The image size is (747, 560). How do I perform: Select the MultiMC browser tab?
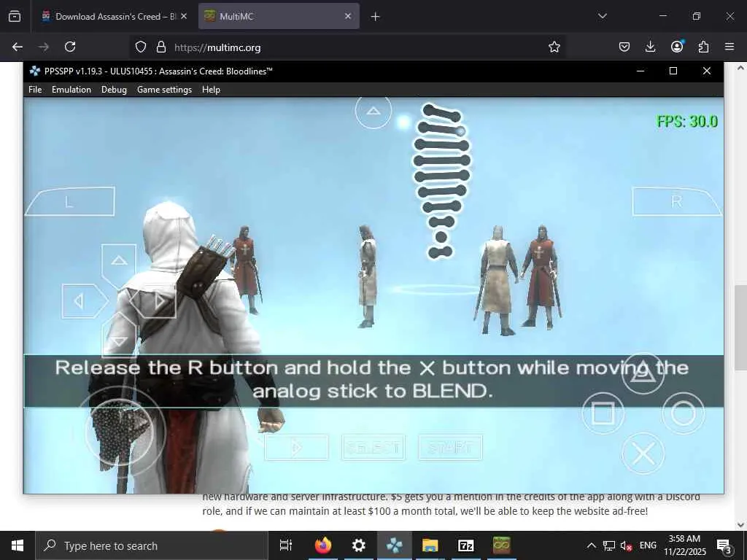tap(279, 16)
